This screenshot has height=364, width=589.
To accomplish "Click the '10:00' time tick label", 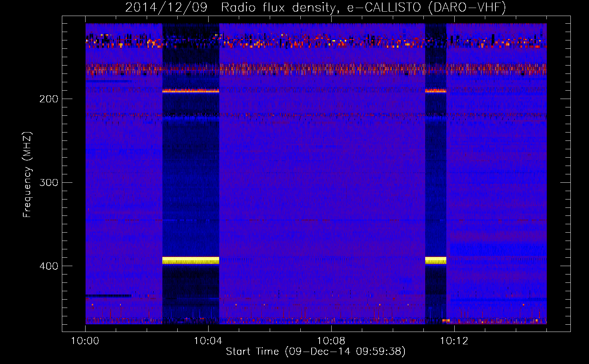I will pos(85,341).
